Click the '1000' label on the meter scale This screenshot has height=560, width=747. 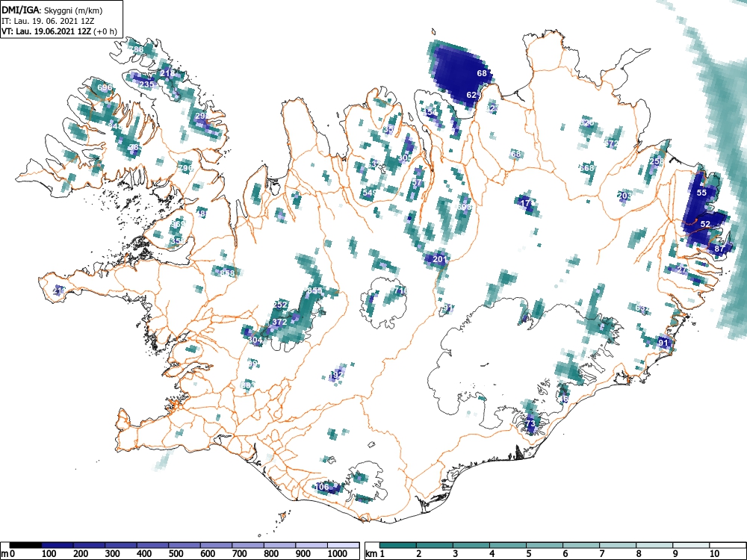point(338,553)
